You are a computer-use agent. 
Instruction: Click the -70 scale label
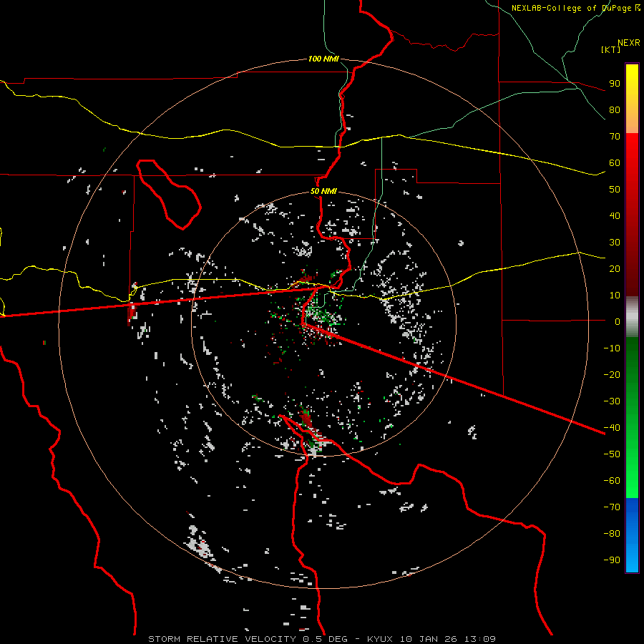click(x=612, y=507)
